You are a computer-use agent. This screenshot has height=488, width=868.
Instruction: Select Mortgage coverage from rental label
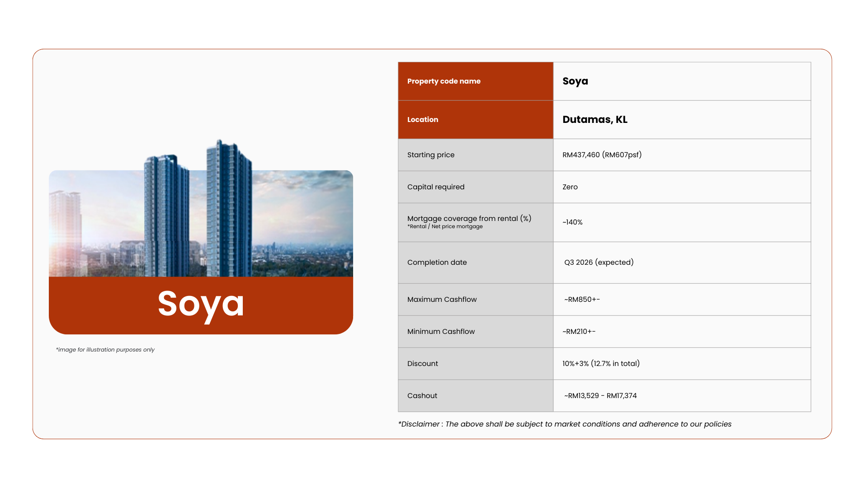[x=469, y=219]
